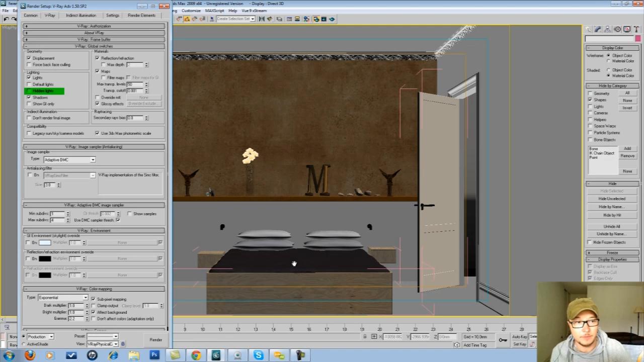Click the lock icon beside View dropdown

(x=123, y=344)
